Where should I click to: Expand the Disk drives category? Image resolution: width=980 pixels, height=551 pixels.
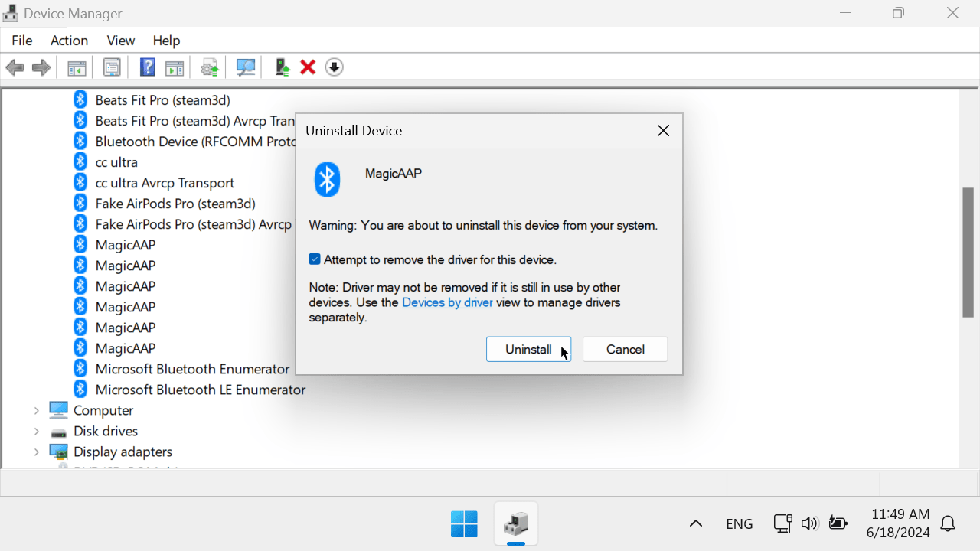(x=36, y=432)
